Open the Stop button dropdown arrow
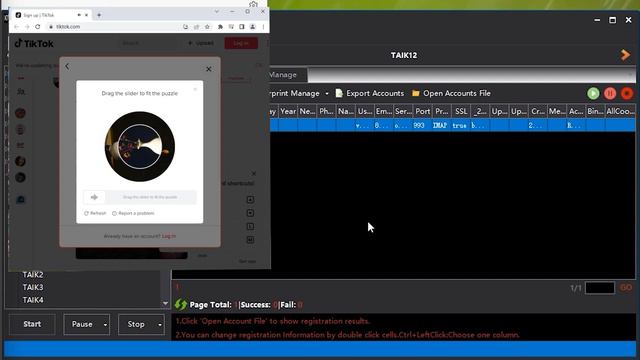 pyautogui.click(x=160, y=324)
